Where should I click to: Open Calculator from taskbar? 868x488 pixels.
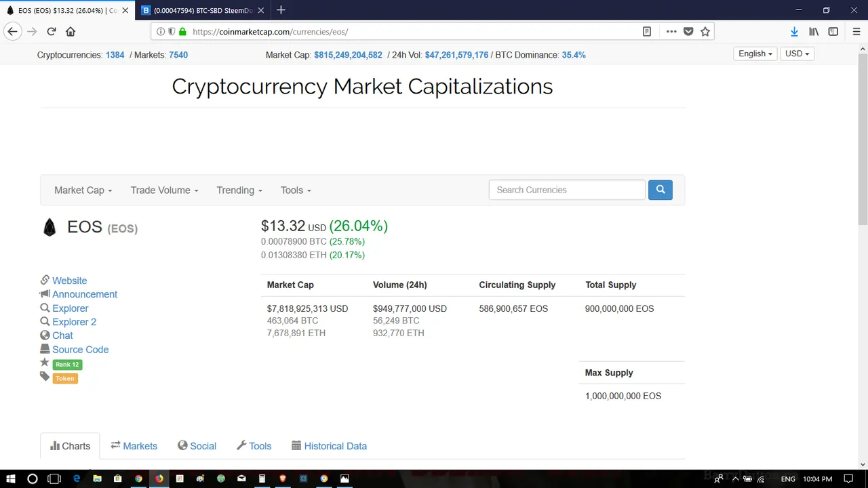click(262, 479)
